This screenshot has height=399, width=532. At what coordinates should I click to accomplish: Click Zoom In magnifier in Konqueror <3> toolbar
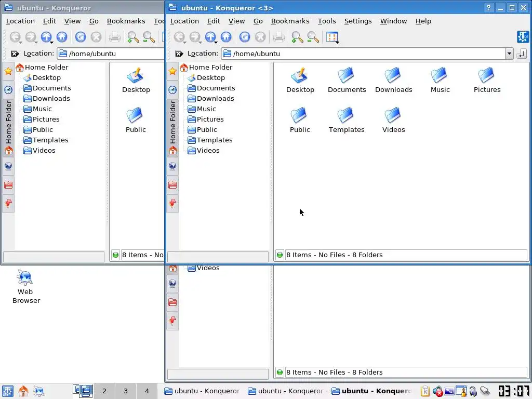tap(297, 37)
